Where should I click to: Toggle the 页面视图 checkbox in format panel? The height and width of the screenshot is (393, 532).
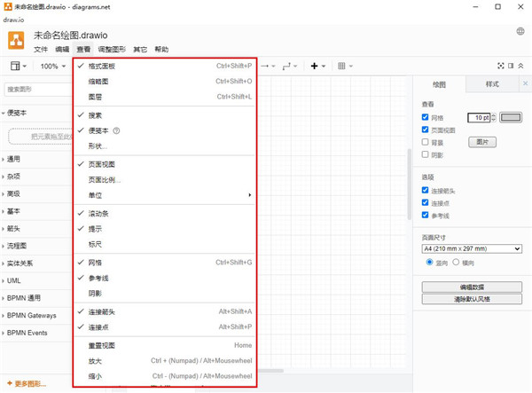pos(425,130)
